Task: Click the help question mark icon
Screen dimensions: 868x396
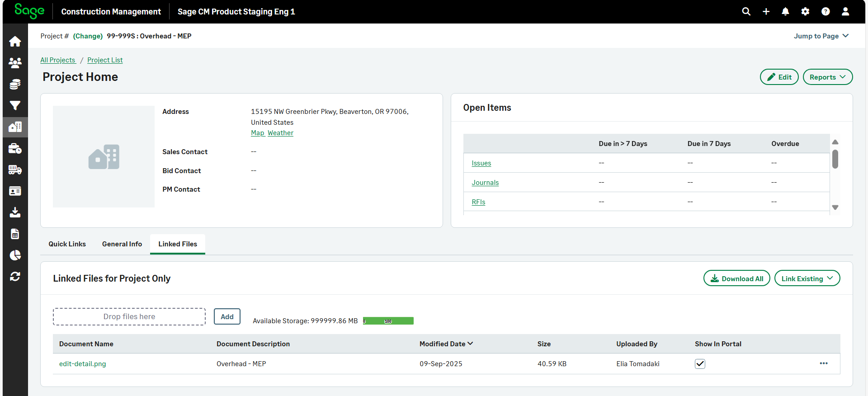Action: 825,12
